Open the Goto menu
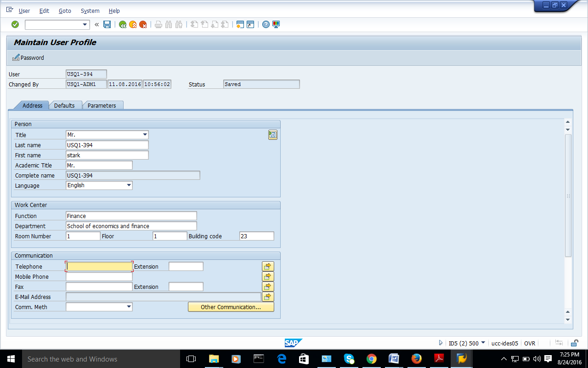 coord(65,11)
